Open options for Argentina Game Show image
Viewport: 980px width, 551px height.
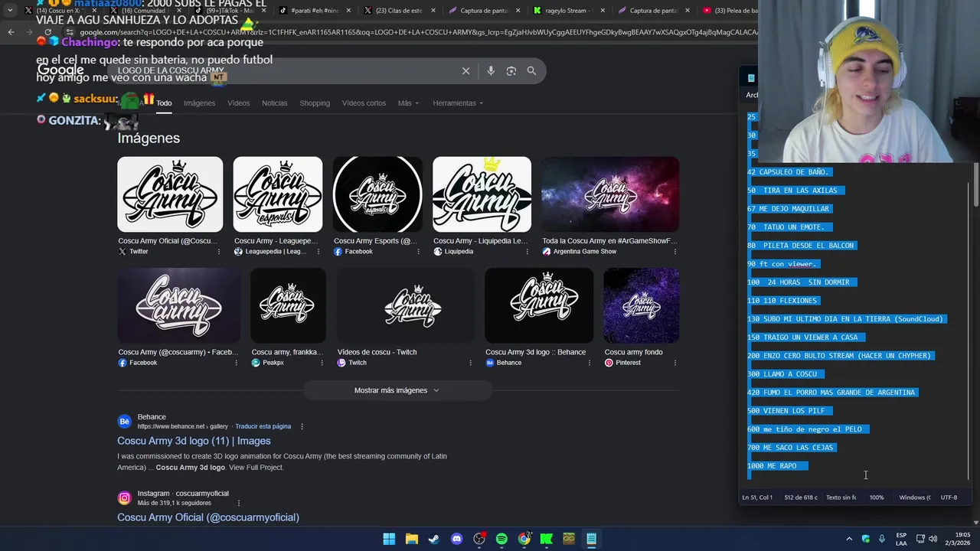click(675, 252)
